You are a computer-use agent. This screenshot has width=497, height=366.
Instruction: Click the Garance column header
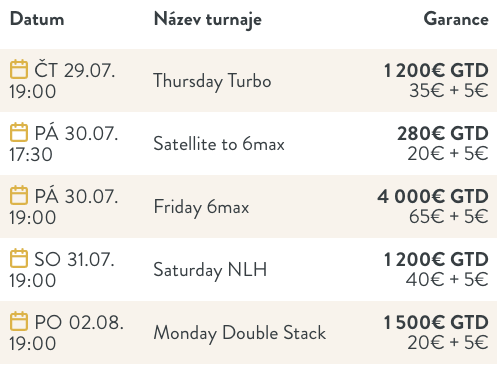coord(456,19)
